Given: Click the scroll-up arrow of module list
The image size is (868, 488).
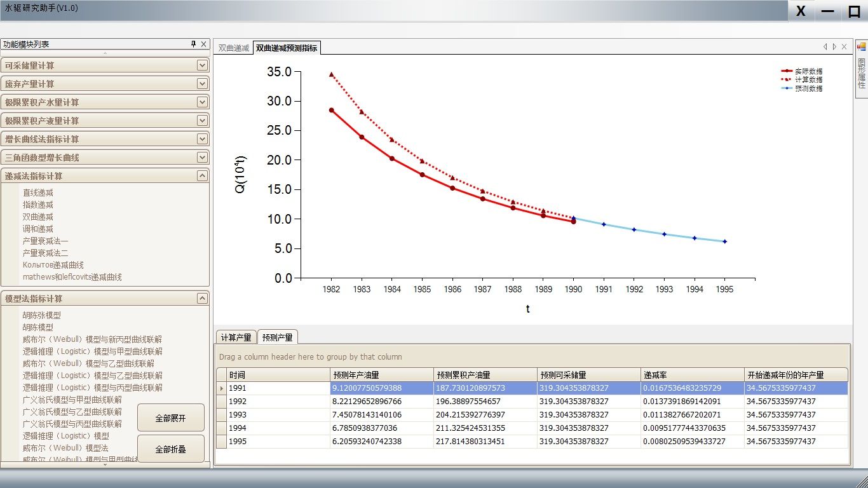Looking at the screenshot, I should point(105,53).
